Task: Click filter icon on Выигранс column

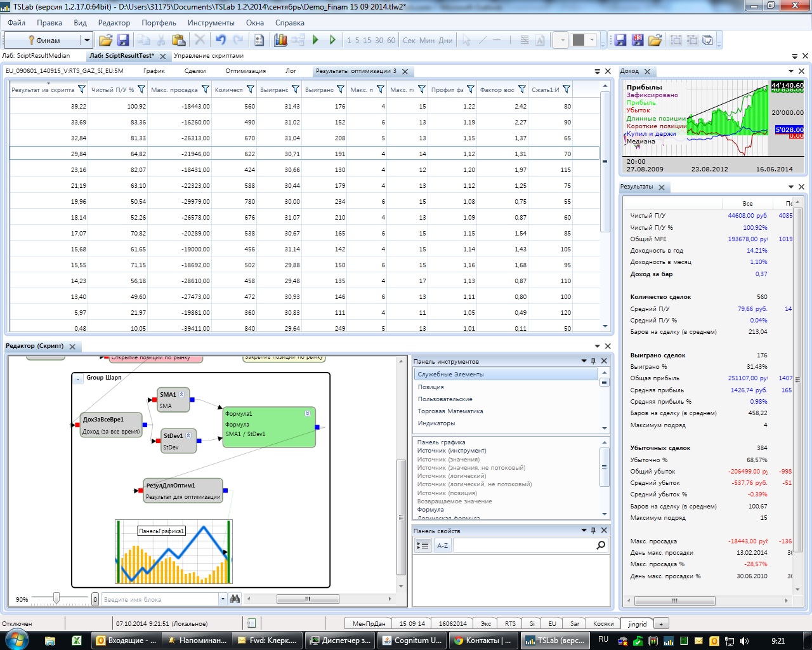Action: coord(296,90)
